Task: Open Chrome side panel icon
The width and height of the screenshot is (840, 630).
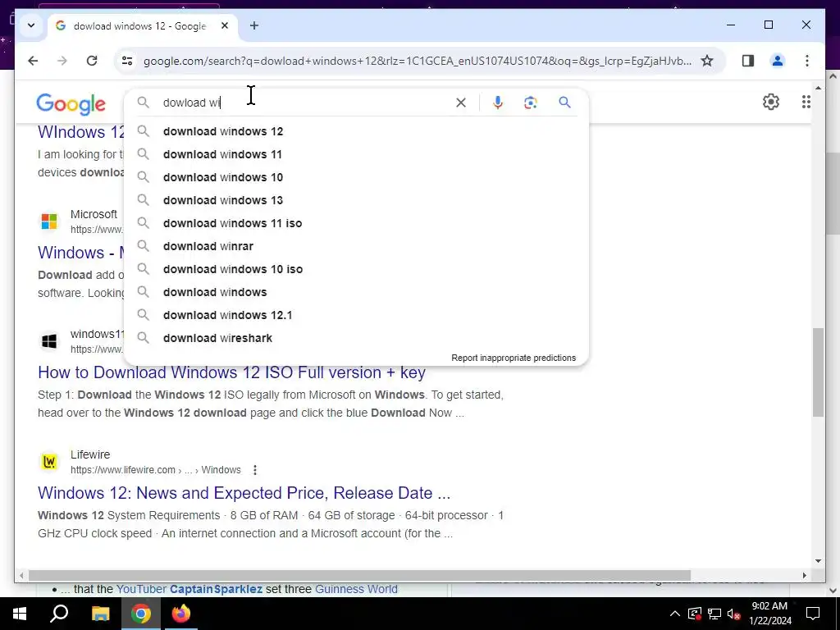Action: point(748,61)
